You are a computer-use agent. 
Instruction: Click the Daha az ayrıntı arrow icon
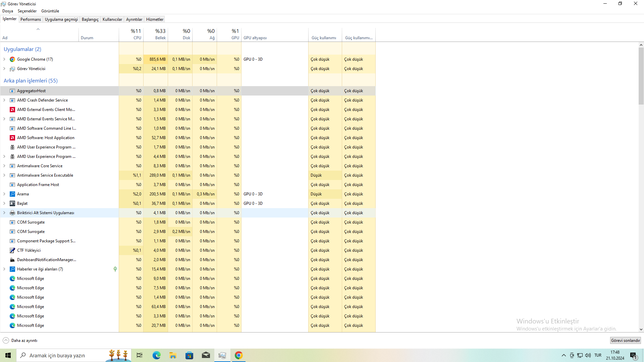[6, 341]
